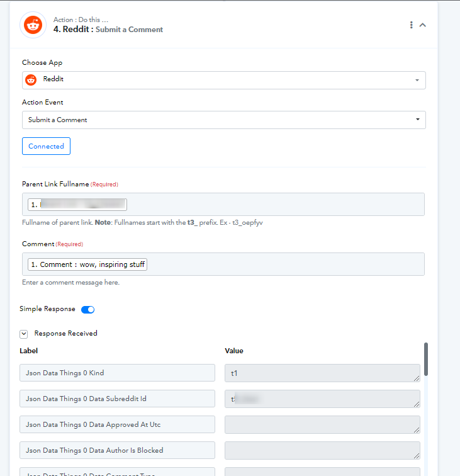
Task: Click the small Reddit icon in Choose App
Action: [31, 80]
